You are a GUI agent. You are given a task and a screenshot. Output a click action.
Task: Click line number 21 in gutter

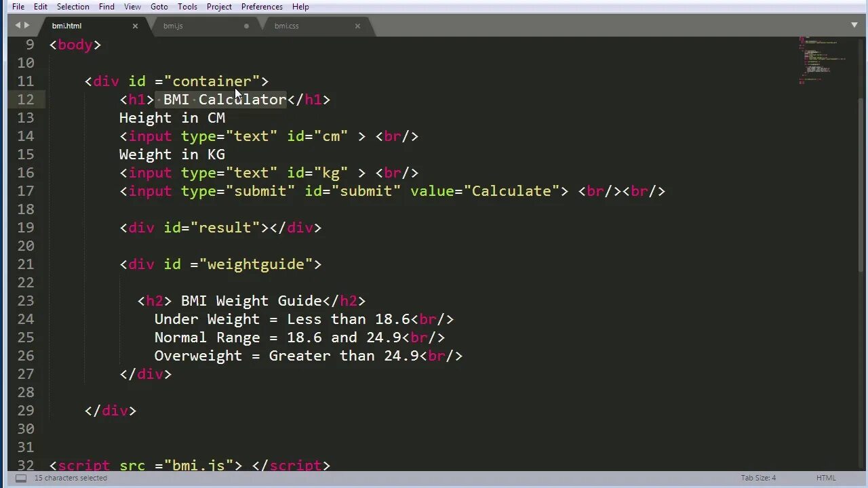26,264
